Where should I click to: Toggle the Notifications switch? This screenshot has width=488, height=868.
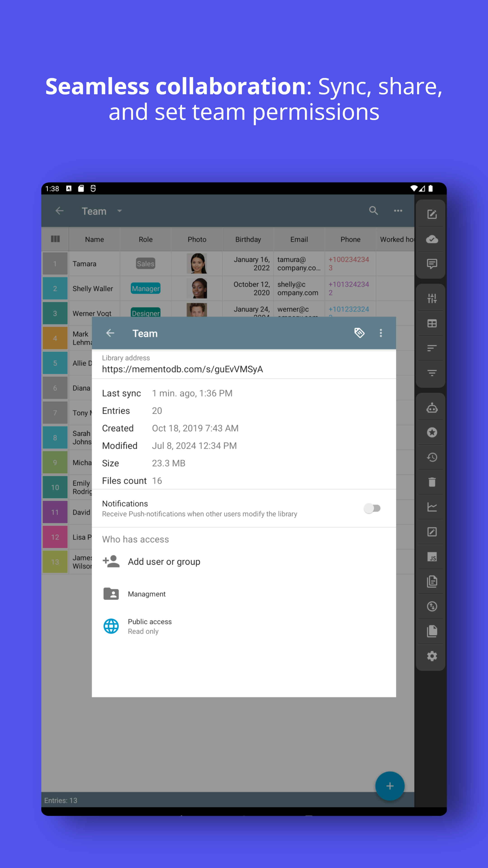(x=372, y=508)
